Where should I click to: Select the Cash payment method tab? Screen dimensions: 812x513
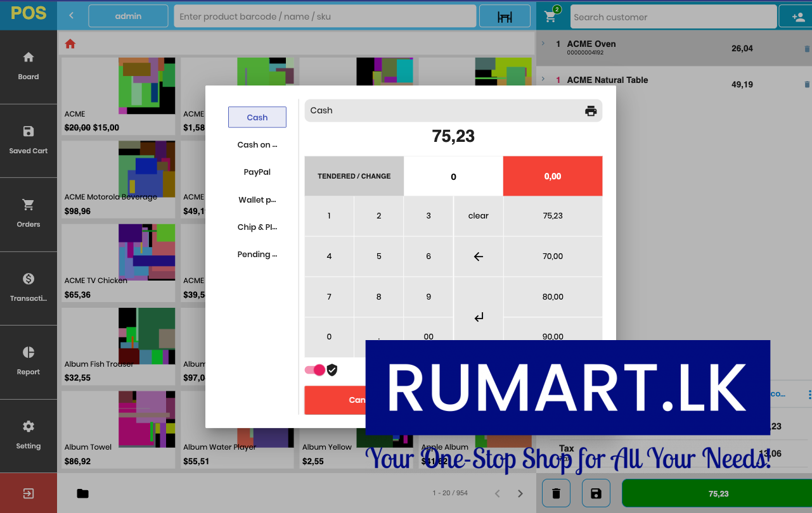coord(257,117)
